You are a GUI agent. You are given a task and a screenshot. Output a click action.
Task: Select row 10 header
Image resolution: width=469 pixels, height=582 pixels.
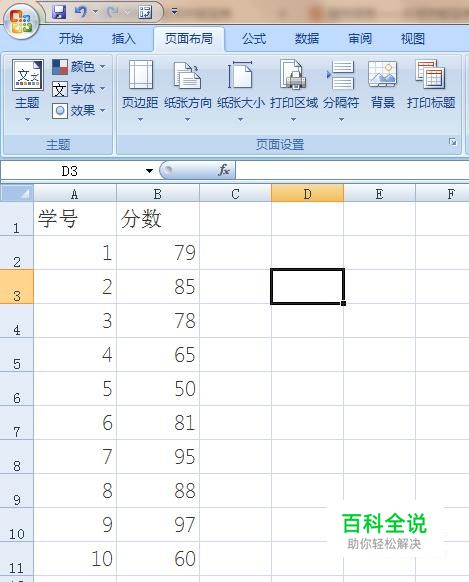pyautogui.click(x=17, y=525)
